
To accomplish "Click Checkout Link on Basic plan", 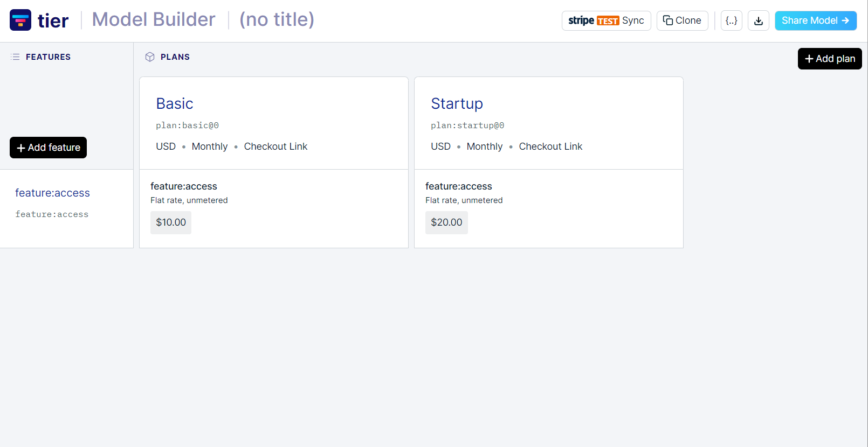I will coord(275,146).
